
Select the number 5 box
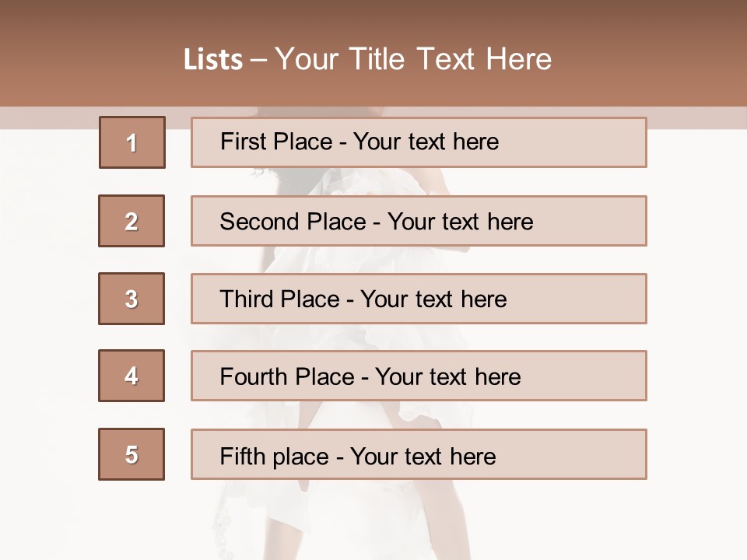tap(132, 454)
